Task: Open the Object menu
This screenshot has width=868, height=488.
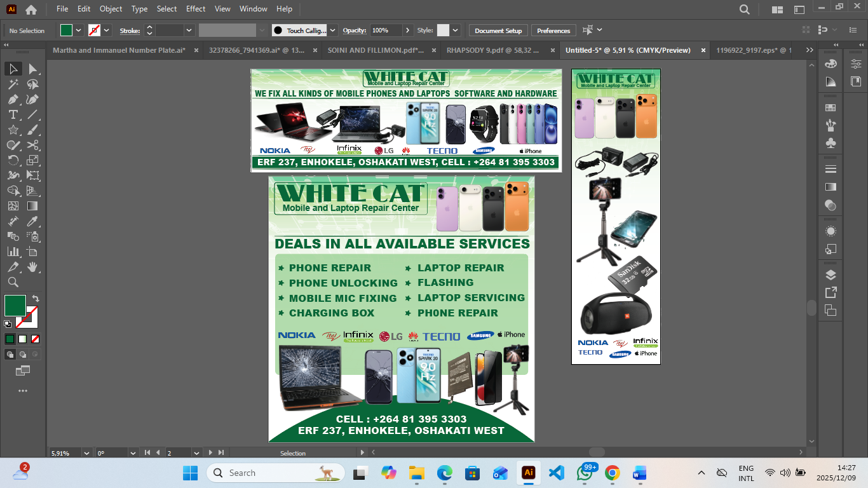Action: [x=111, y=9]
